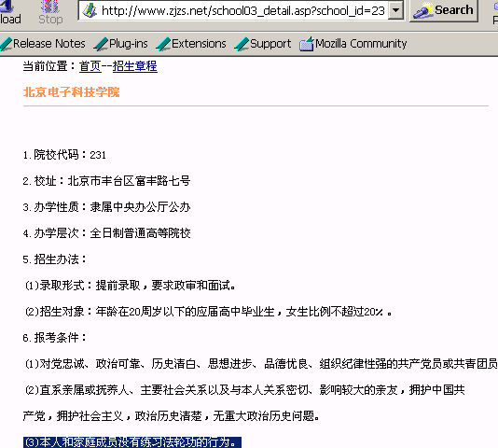The image size is (498, 448).
Task: Open the Plug-ins bookmark
Action: pos(120,44)
